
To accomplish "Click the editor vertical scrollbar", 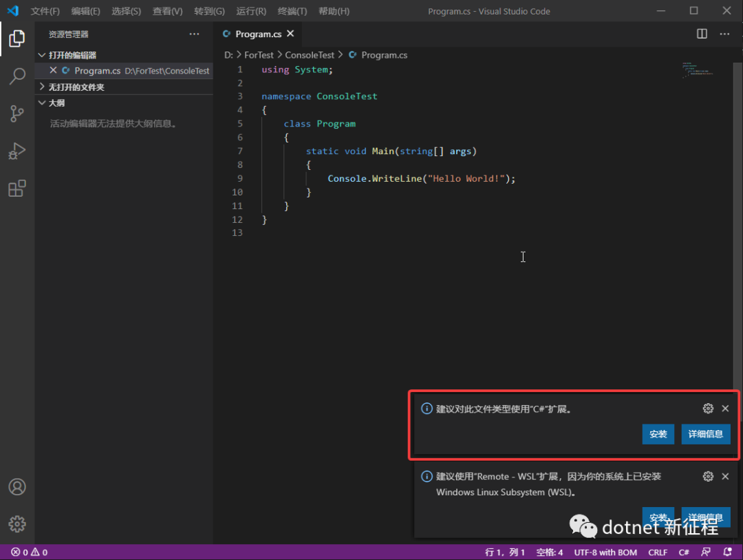I will pyautogui.click(x=737, y=228).
